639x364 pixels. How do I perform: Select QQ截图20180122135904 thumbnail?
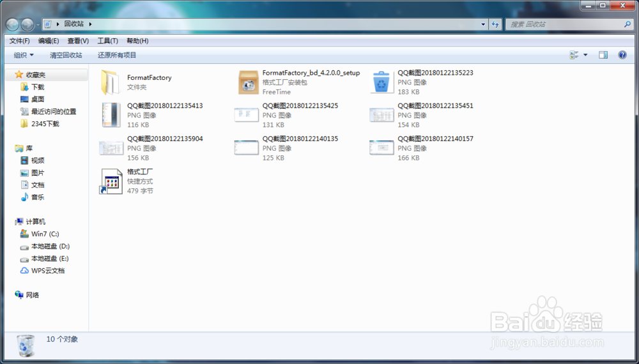[x=111, y=148]
